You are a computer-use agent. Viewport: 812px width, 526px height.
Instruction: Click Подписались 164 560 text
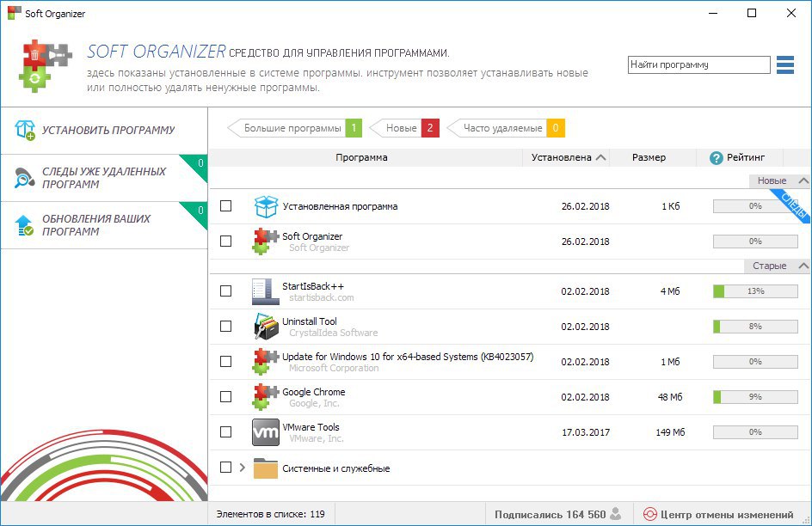tap(550, 515)
